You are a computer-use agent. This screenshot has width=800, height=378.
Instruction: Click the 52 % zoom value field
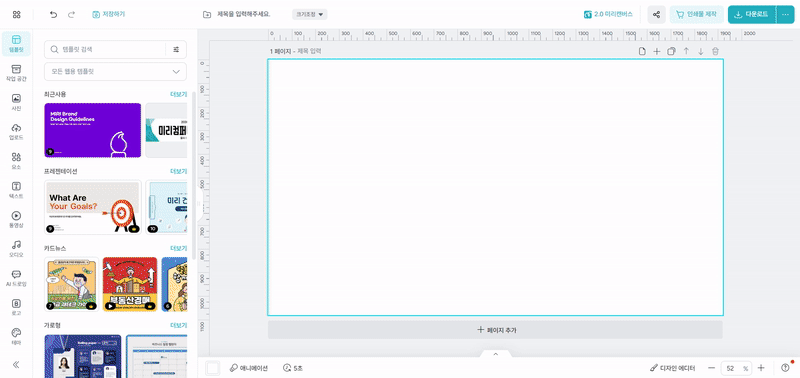click(736, 368)
